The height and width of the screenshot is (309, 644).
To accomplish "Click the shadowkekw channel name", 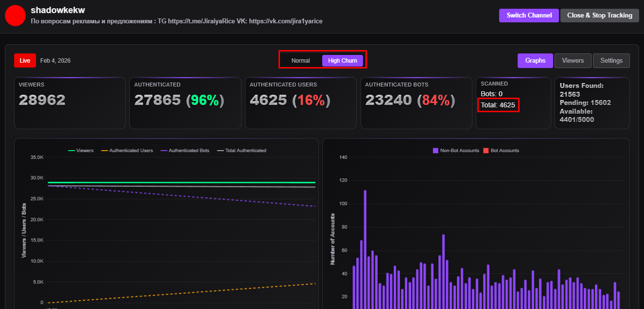I will coord(58,10).
